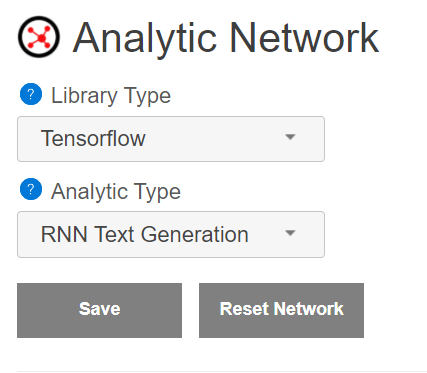
Task: Click the red Analytic Network node icon
Action: (39, 37)
